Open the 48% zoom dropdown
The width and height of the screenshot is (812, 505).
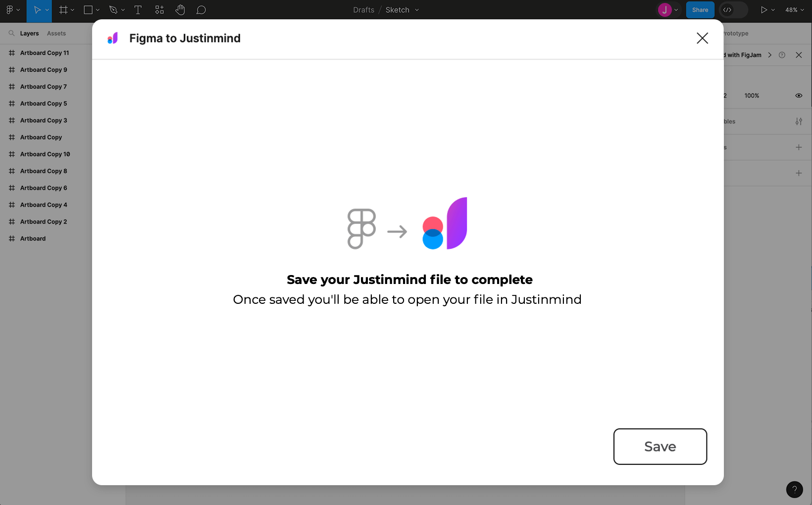coord(795,10)
